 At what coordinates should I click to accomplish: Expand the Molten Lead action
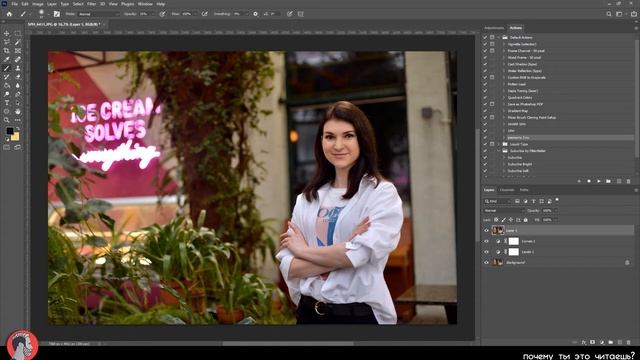pyautogui.click(x=504, y=84)
